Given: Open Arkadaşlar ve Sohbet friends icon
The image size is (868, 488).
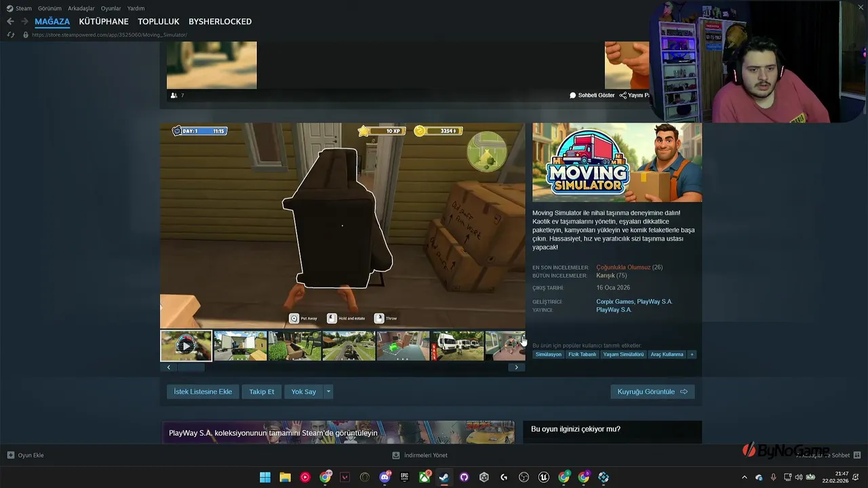Looking at the screenshot, I should pyautogui.click(x=857, y=455).
